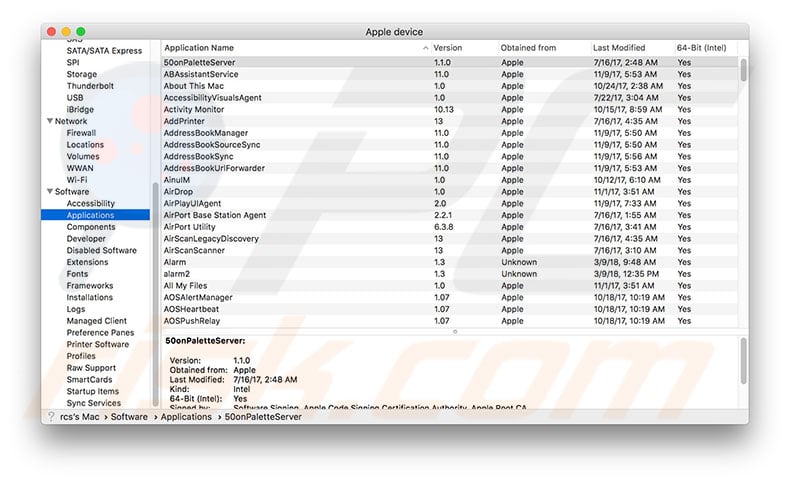This screenshot has width=790, height=483.
Task: Select Storage in the sidebar
Action: pos(82,74)
